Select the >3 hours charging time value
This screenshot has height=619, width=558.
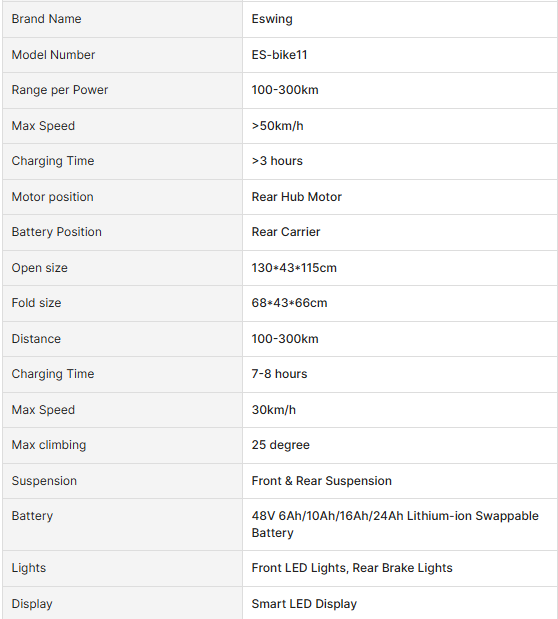pos(277,161)
